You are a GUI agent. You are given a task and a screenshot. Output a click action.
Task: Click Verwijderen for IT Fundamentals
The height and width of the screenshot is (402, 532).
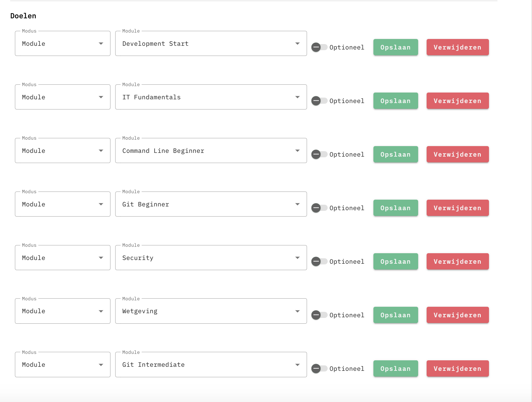(x=458, y=101)
